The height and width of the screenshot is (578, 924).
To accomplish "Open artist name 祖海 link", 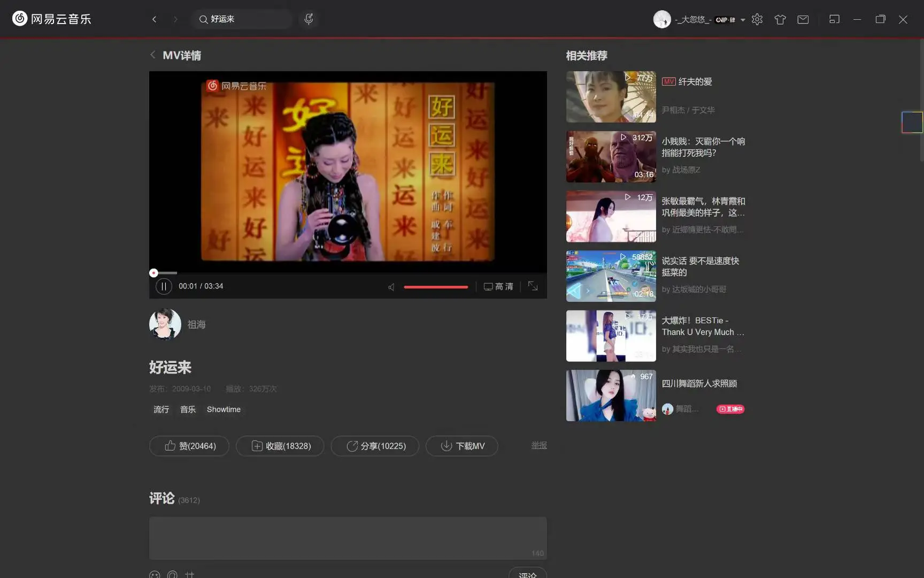I will (x=196, y=324).
